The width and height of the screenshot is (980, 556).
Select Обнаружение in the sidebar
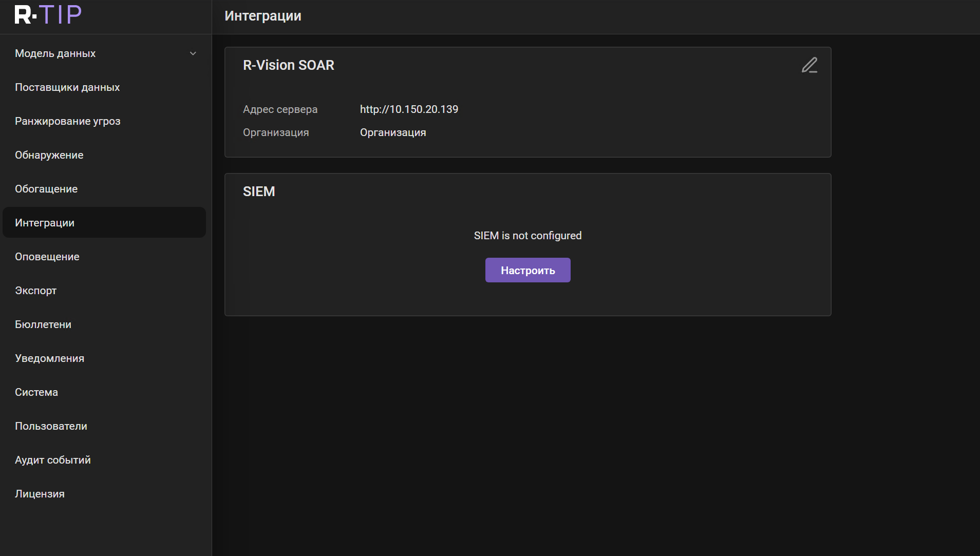[x=49, y=155]
